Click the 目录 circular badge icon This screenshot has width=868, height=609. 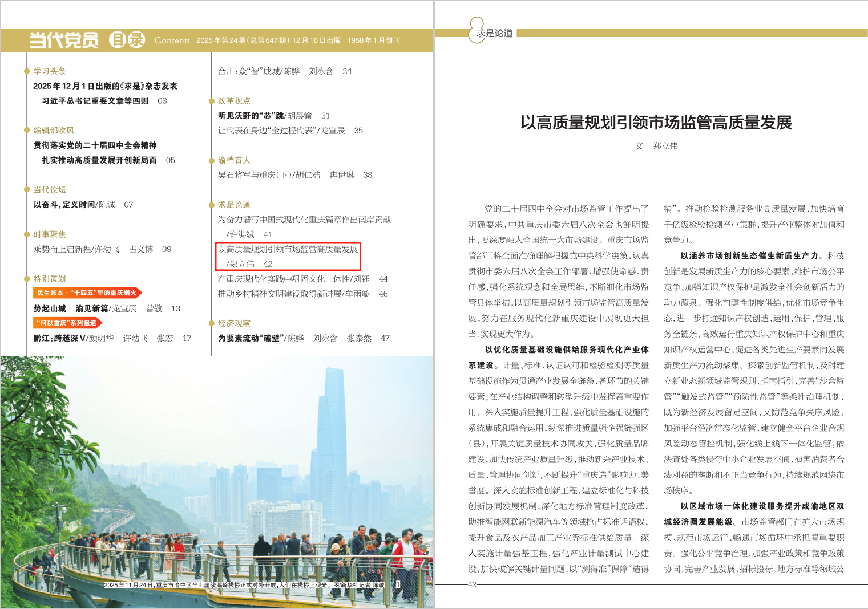coord(127,39)
